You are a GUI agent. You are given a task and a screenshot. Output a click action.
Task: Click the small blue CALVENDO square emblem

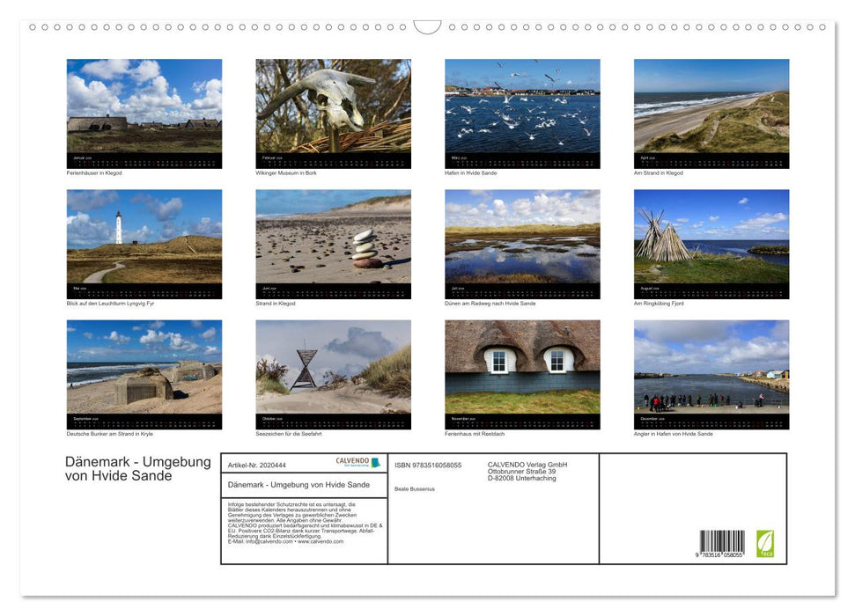[378, 462]
